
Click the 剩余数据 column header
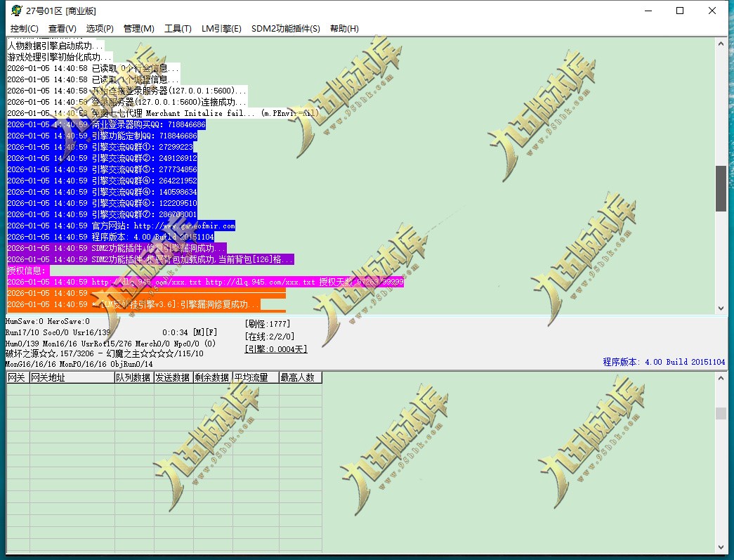[x=213, y=377]
